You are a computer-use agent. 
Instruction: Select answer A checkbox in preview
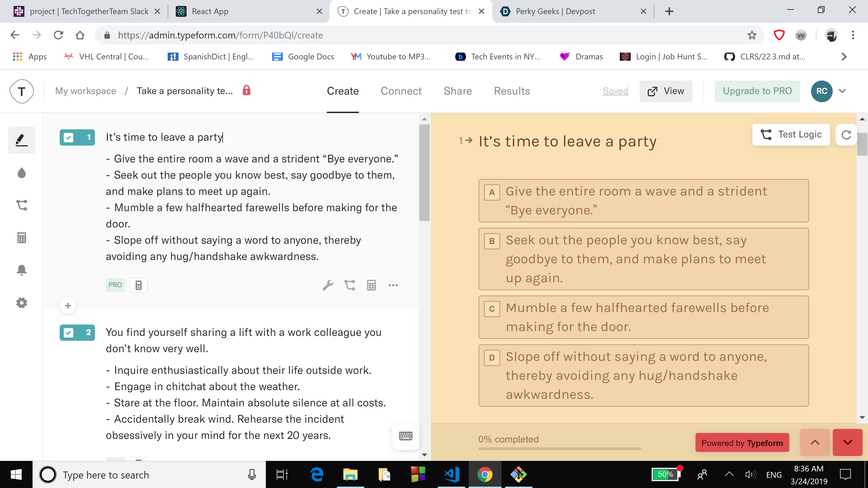(x=492, y=192)
